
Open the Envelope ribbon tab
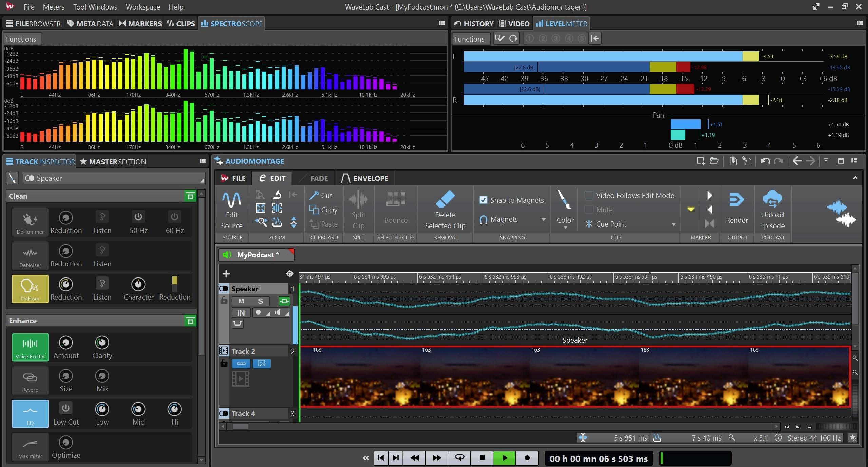pyautogui.click(x=365, y=178)
